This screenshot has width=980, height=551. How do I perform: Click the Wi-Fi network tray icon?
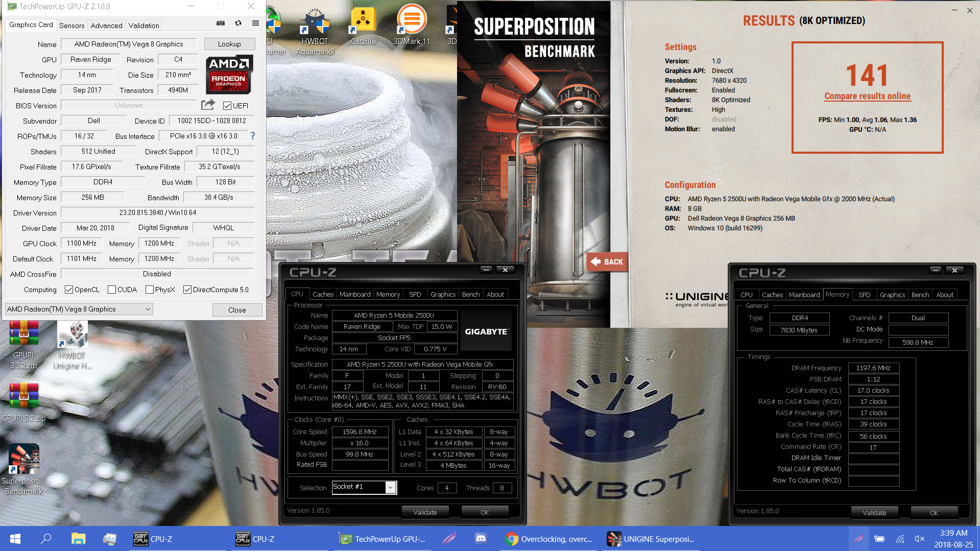point(900,539)
